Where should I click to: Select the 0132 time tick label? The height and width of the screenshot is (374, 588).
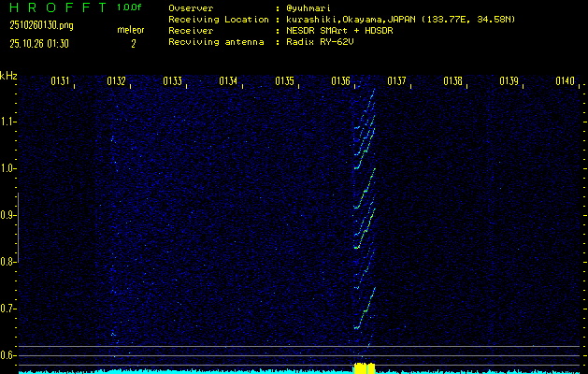116,81
